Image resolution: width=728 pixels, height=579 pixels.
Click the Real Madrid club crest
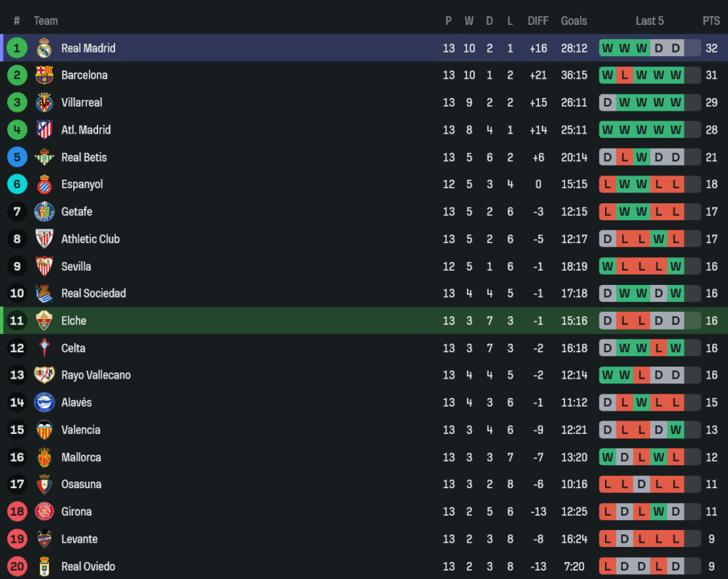44,48
